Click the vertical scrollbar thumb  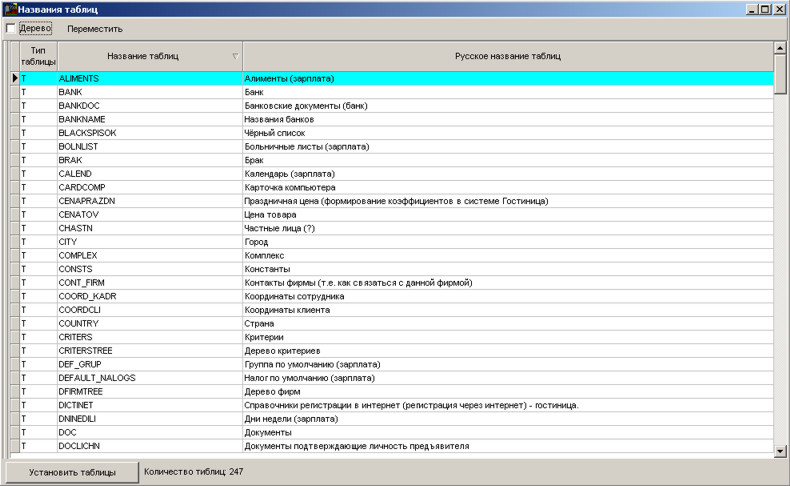[x=781, y=75]
